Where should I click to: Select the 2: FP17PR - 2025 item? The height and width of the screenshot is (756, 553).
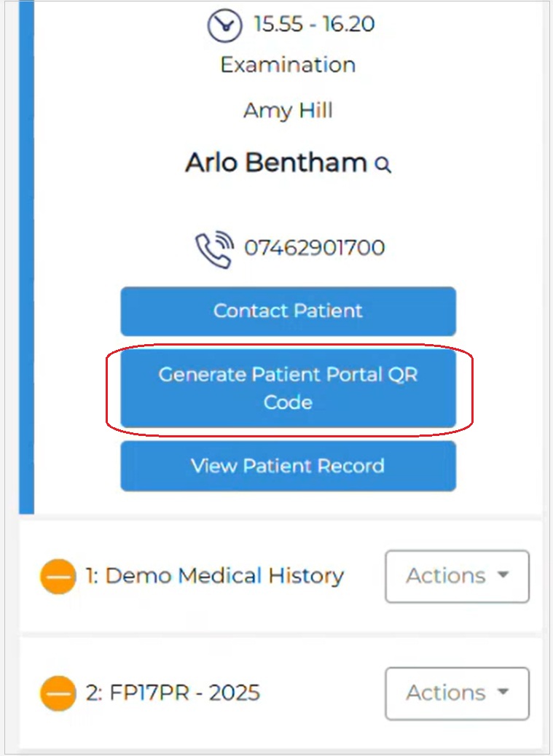(x=173, y=693)
